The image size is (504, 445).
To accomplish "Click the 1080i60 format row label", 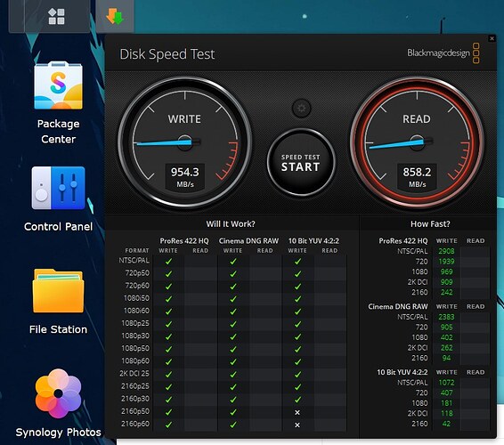I will coord(136,311).
